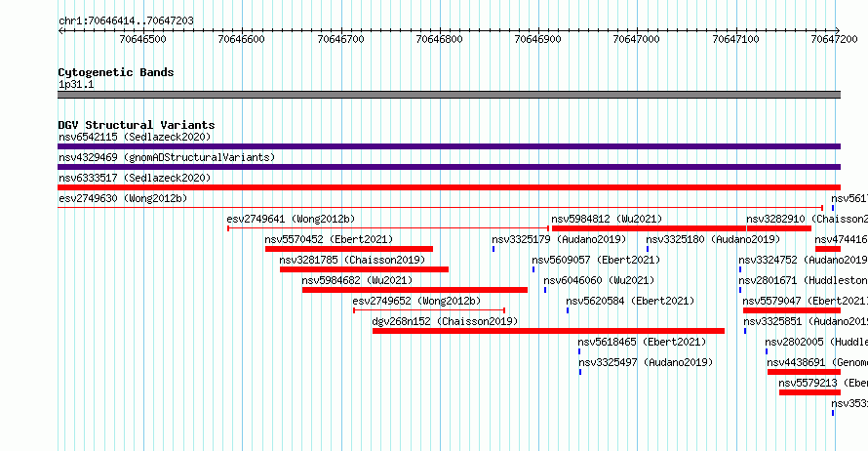
Task: Click the nsv5579047 red variant bar
Action: pos(792,310)
